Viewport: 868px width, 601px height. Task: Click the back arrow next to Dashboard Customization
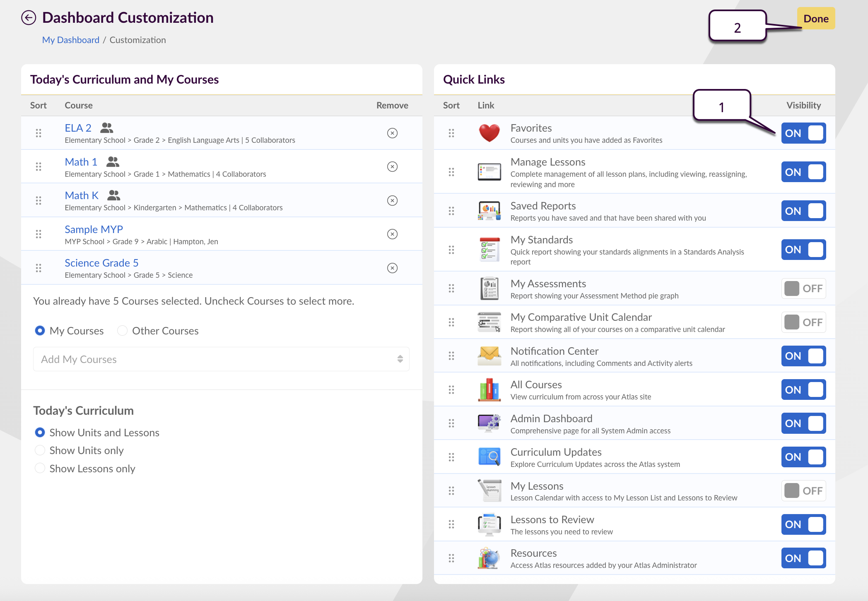[x=29, y=18]
